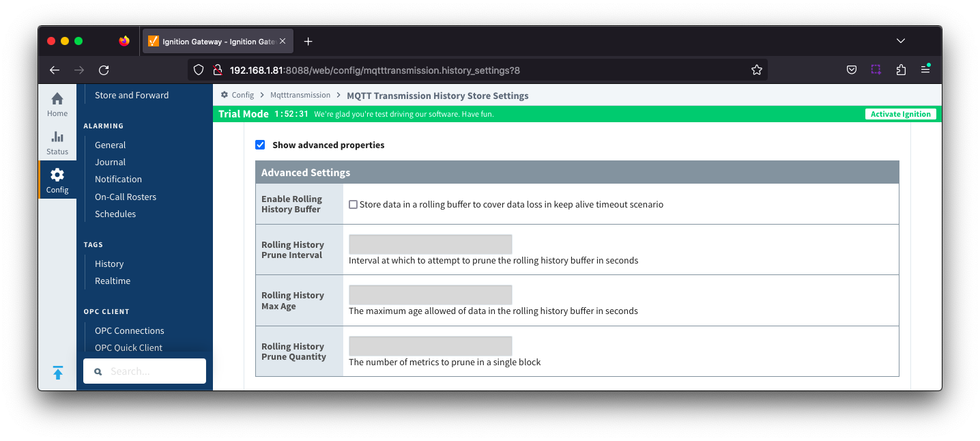Open the Schedules page
Screen dimensions: 980x441
pyautogui.click(x=115, y=214)
